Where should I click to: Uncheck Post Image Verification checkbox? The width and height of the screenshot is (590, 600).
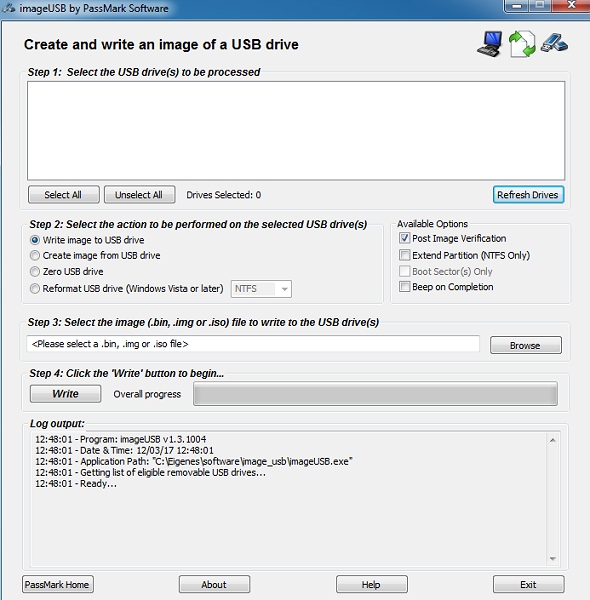click(x=404, y=238)
